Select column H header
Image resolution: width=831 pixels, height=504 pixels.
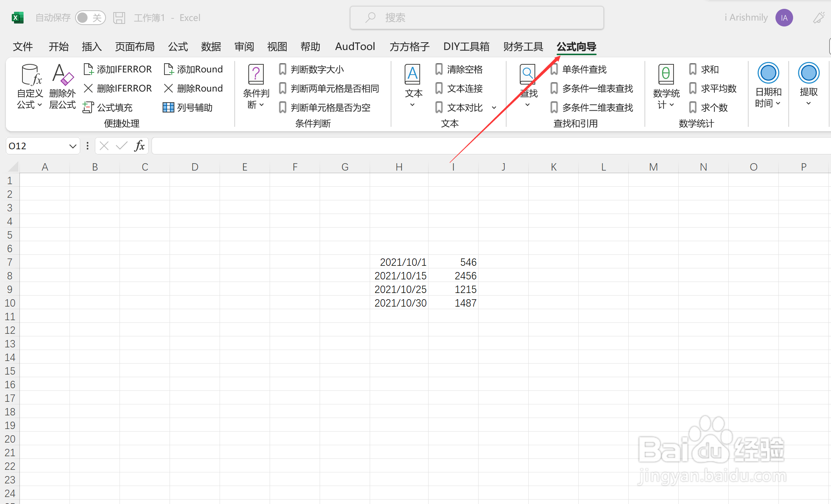pyautogui.click(x=399, y=167)
